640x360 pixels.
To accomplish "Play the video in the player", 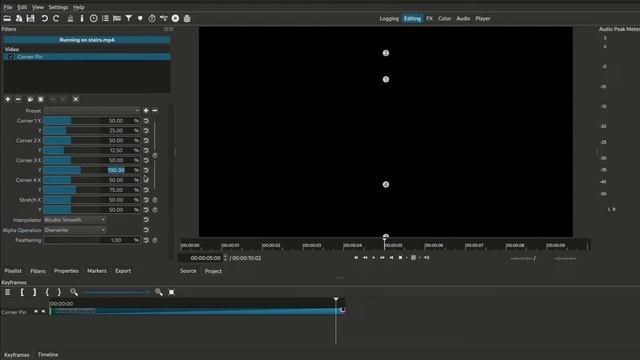I will pos(373,258).
